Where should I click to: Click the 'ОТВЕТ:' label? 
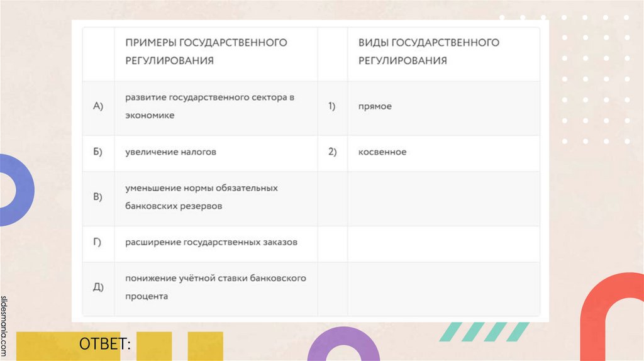[105, 344]
